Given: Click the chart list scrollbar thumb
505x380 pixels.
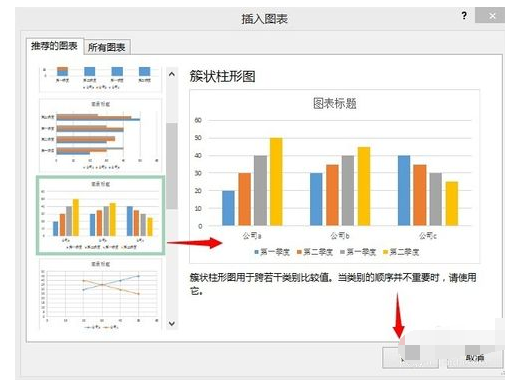Looking at the screenshot, I should tap(172, 166).
